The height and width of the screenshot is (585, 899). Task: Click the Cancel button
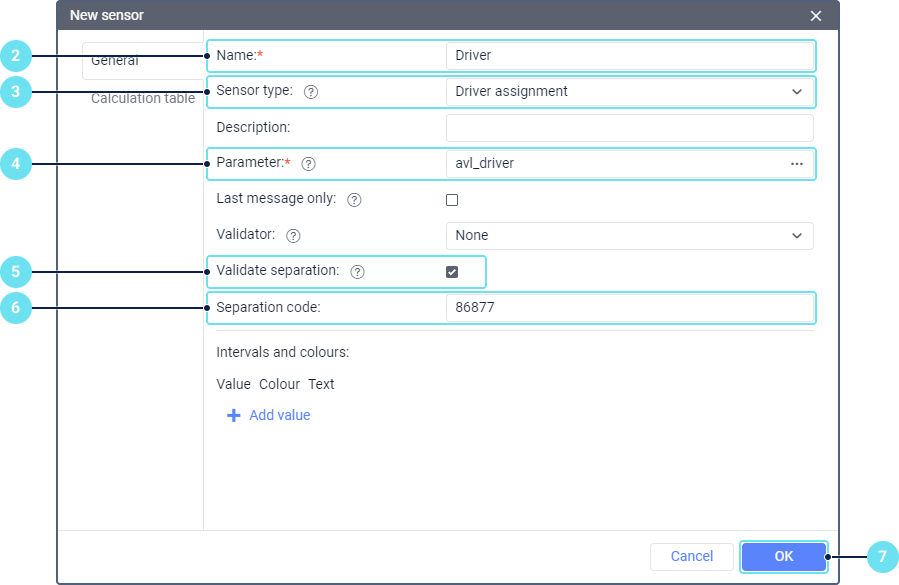pyautogui.click(x=692, y=556)
